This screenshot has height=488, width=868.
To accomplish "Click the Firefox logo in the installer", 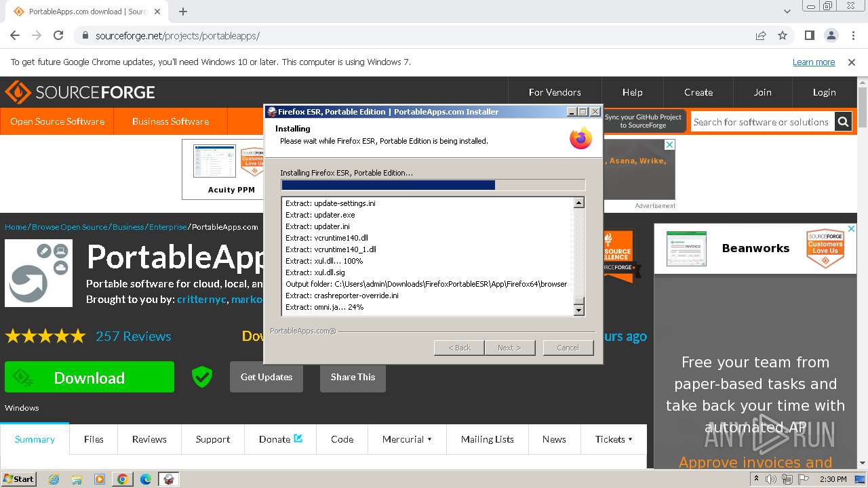I will pos(580,138).
